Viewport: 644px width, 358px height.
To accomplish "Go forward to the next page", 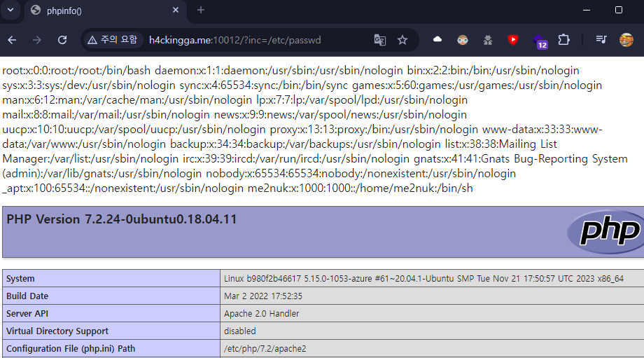I will click(x=37, y=40).
